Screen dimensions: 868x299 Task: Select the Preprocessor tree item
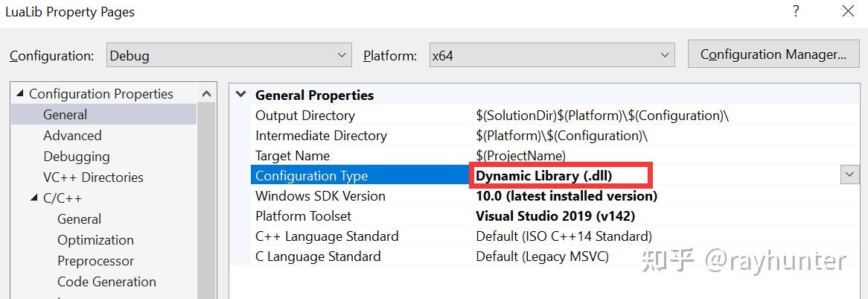click(x=95, y=261)
